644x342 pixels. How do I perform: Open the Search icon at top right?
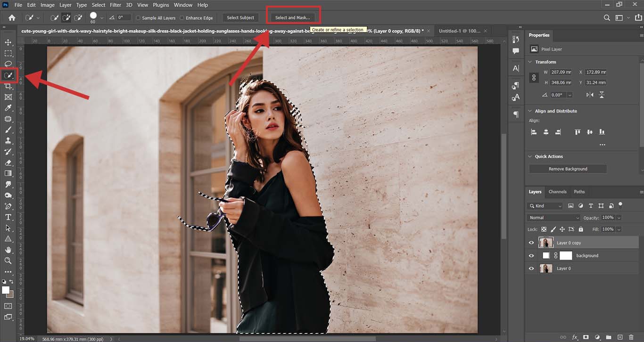607,17
